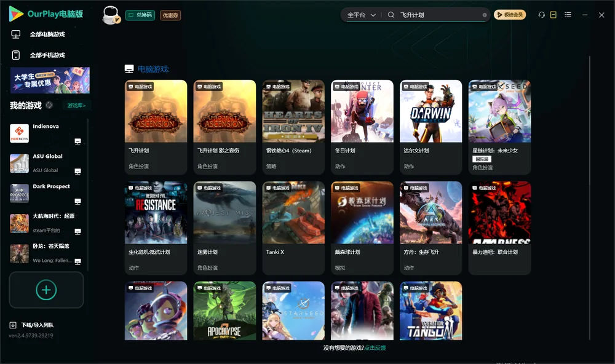Click the yellow square icon beside the headset
Screen dimensions: 615x364
coord(553,15)
